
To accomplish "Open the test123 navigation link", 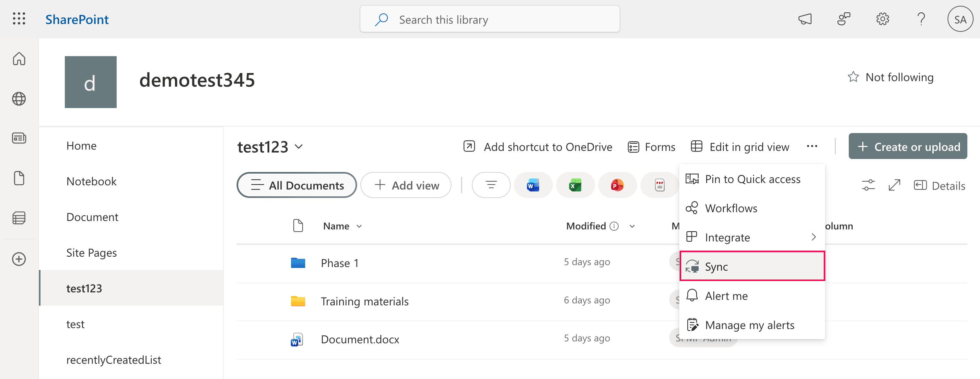I will [85, 288].
